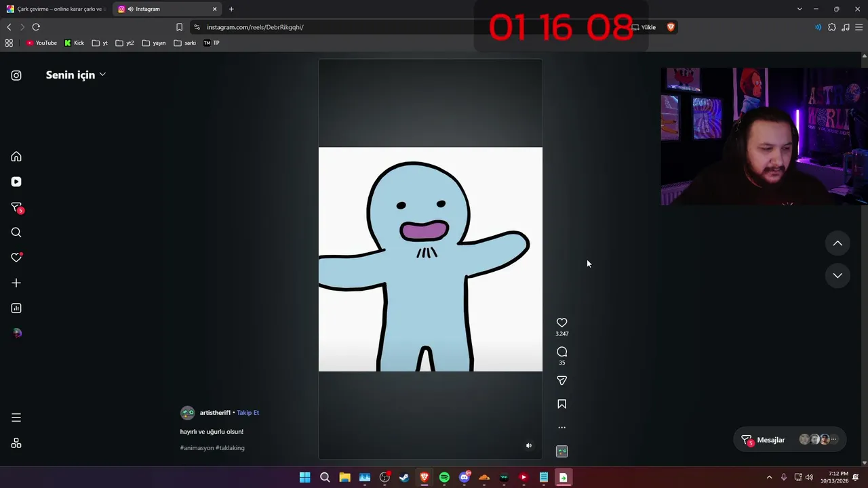The image size is (868, 488).
Task: Open the YouTube bookmark
Action: (41, 43)
